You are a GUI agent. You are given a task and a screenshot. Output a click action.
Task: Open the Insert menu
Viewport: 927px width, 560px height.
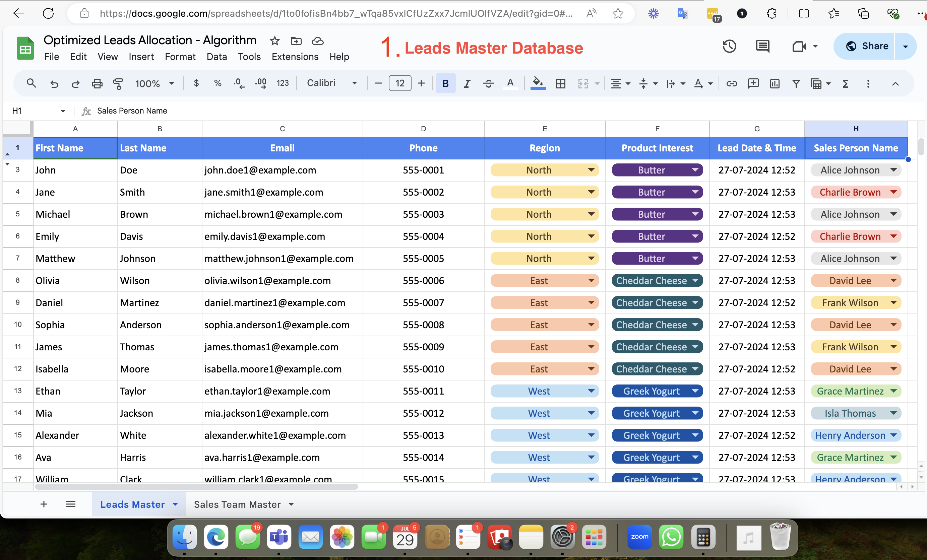(141, 57)
